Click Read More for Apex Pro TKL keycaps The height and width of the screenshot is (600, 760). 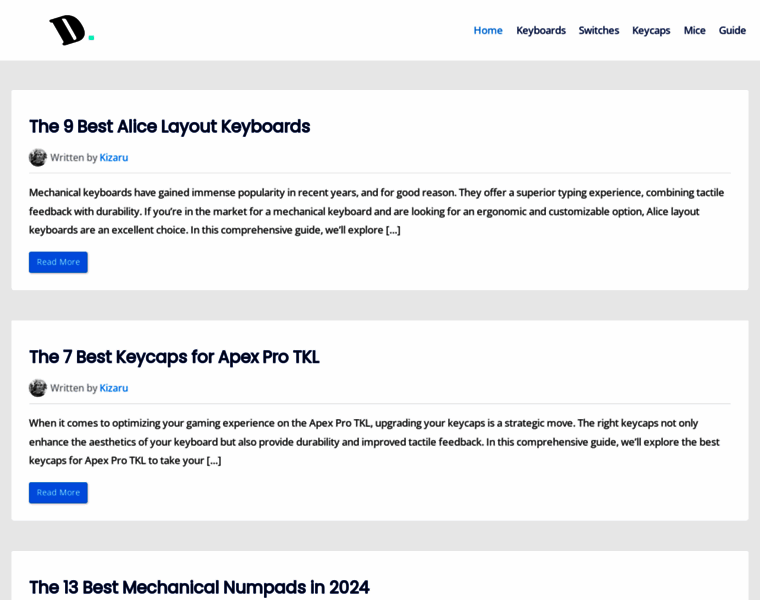(58, 493)
